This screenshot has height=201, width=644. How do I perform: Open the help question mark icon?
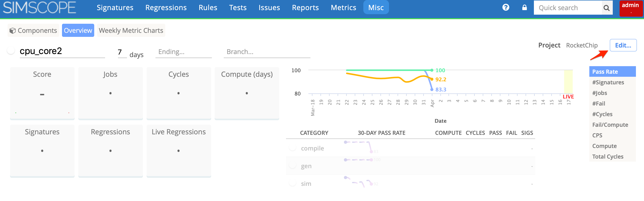[506, 7]
